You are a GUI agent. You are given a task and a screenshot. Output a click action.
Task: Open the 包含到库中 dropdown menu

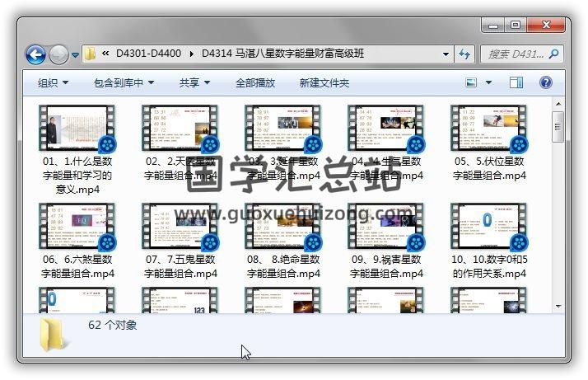click(x=124, y=82)
